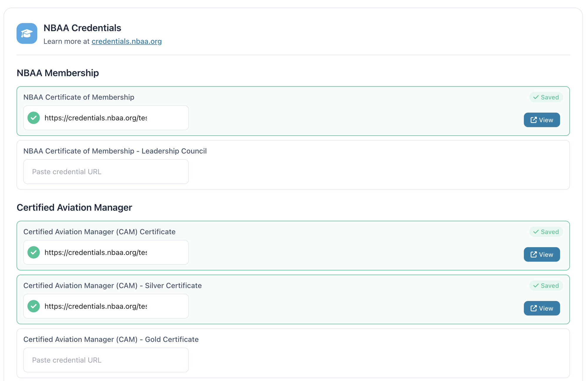Click the NBAA Credentials title text

click(82, 28)
